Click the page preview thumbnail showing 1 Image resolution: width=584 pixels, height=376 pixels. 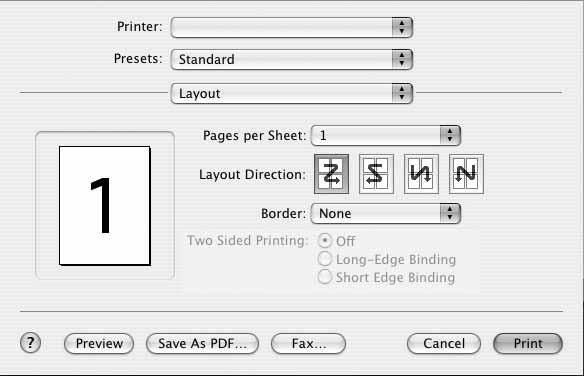pos(105,205)
